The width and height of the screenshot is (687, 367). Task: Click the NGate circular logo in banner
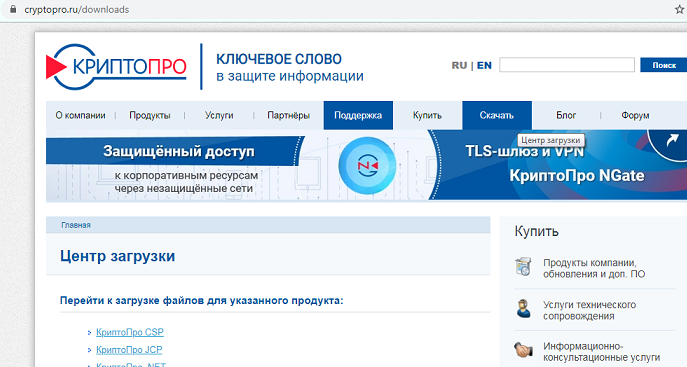coord(367,165)
